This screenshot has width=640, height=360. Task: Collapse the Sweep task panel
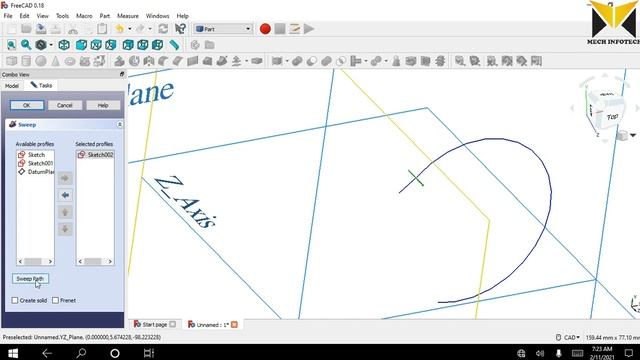tap(120, 124)
